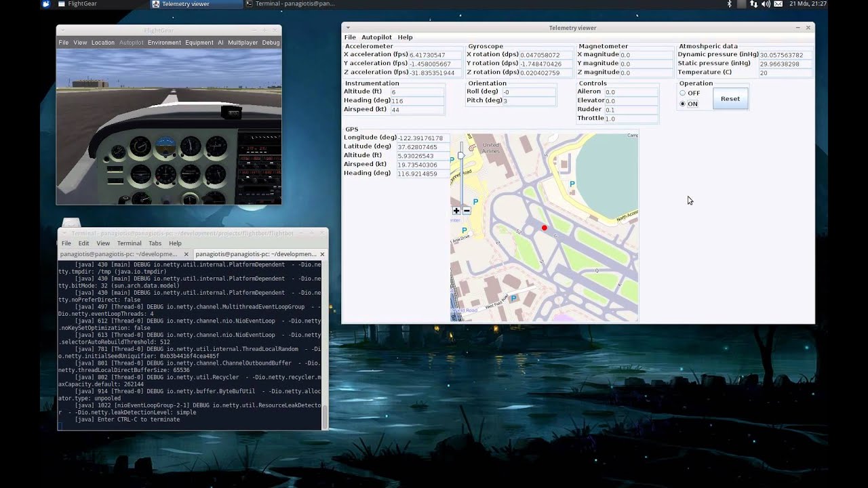Image resolution: width=868 pixels, height=488 pixels.
Task: Open the FlightGear window menu arrow in its title bar
Action: pyautogui.click(x=62, y=30)
